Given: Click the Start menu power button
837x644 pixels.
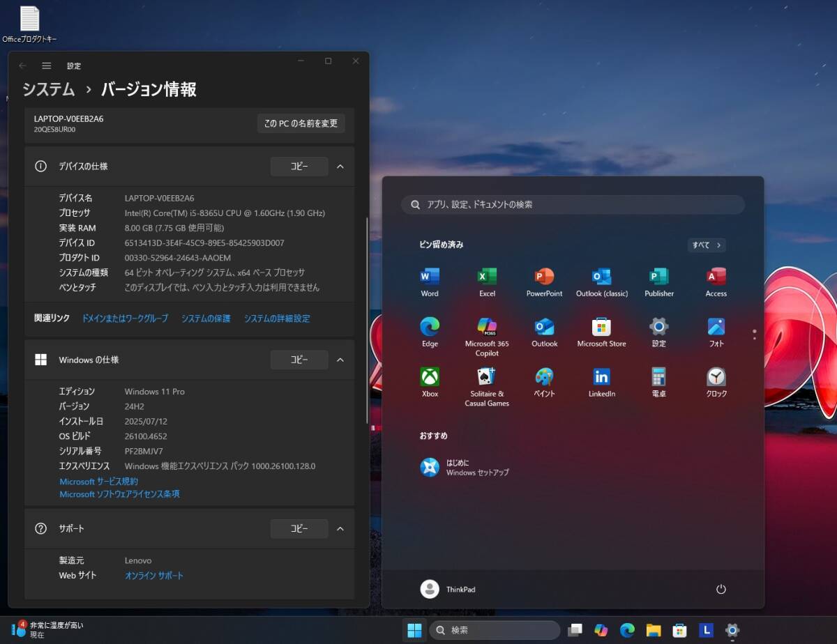Looking at the screenshot, I should coord(721,589).
